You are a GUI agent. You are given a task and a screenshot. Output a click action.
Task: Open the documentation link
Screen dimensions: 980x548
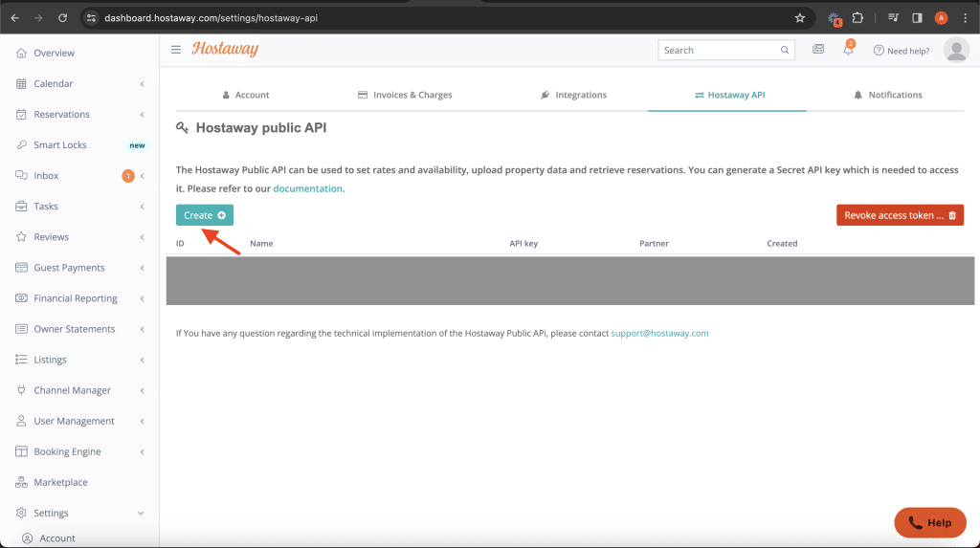pos(307,188)
